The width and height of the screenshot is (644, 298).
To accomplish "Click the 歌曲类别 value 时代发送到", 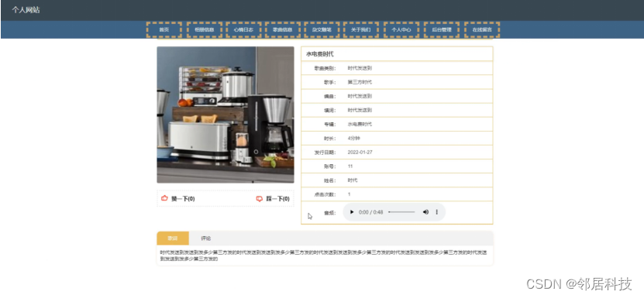I will tap(360, 68).
